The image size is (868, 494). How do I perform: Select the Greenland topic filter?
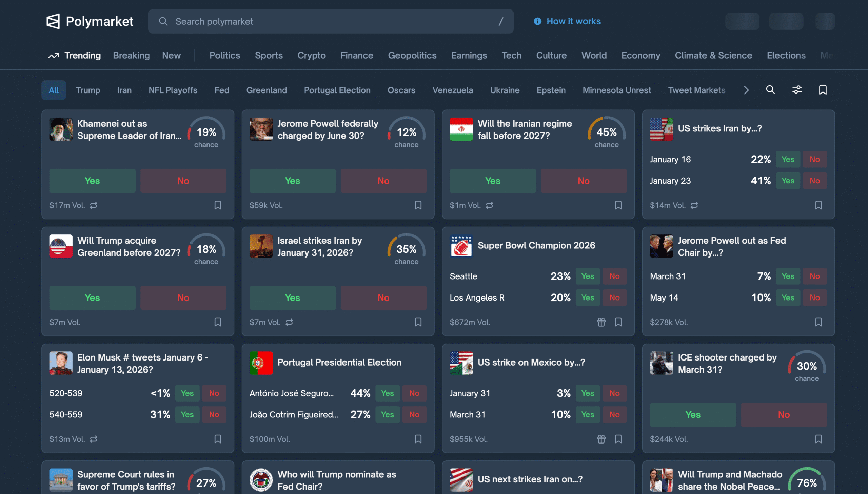pyautogui.click(x=267, y=90)
